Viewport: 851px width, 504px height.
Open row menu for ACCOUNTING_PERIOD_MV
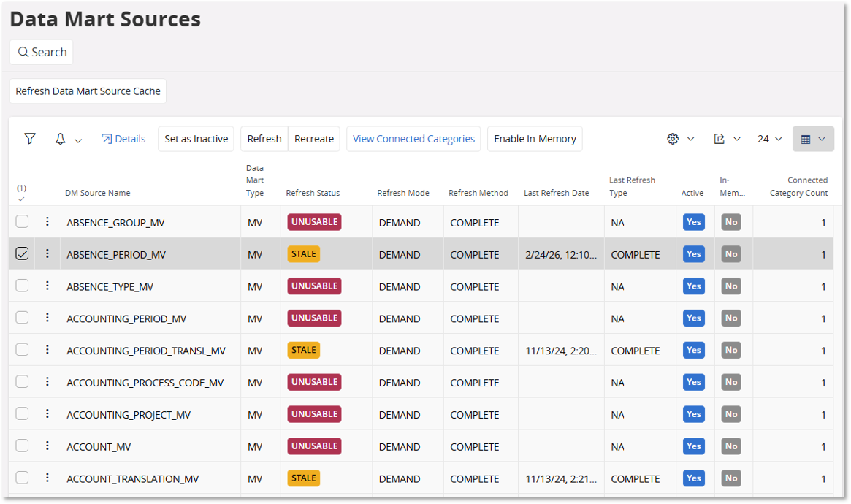pos(47,317)
